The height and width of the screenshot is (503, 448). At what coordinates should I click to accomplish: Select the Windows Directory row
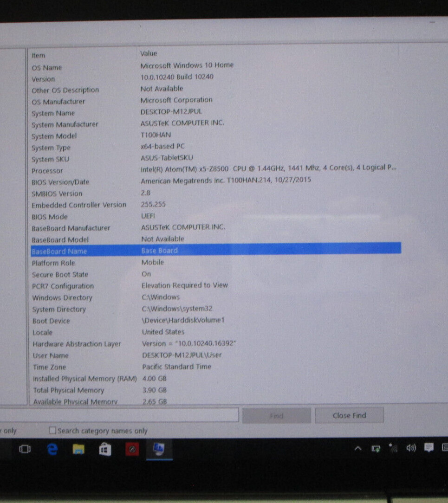(215, 297)
